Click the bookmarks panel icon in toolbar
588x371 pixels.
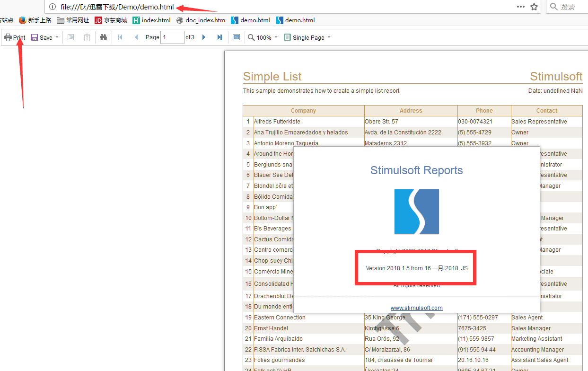click(x=71, y=37)
